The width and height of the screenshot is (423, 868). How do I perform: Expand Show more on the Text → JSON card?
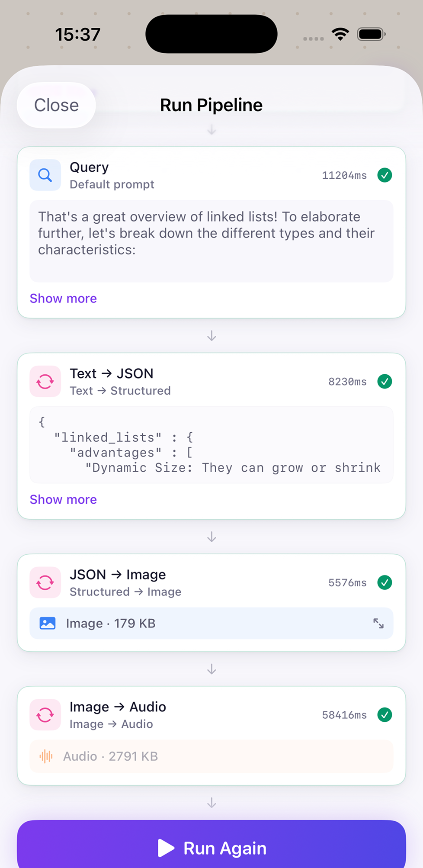coord(63,500)
